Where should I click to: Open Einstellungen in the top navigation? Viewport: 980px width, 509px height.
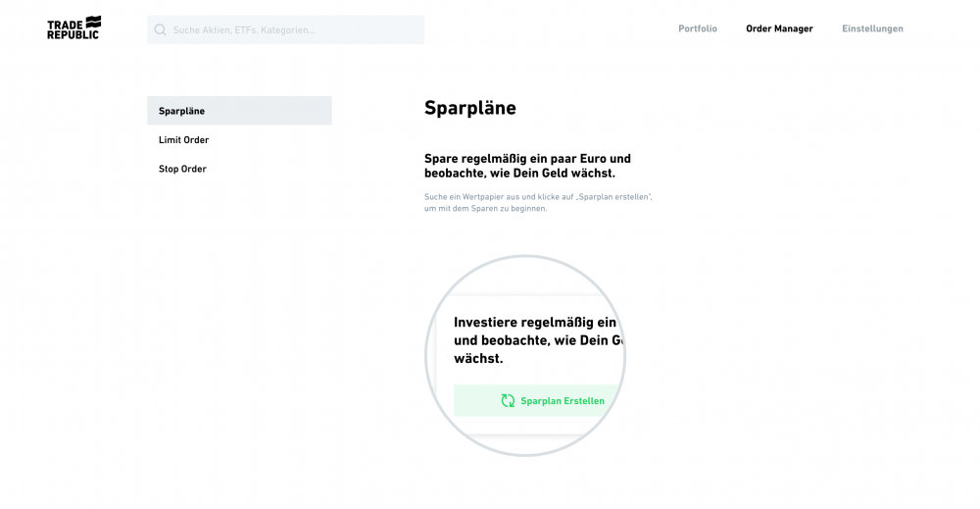pos(872,28)
